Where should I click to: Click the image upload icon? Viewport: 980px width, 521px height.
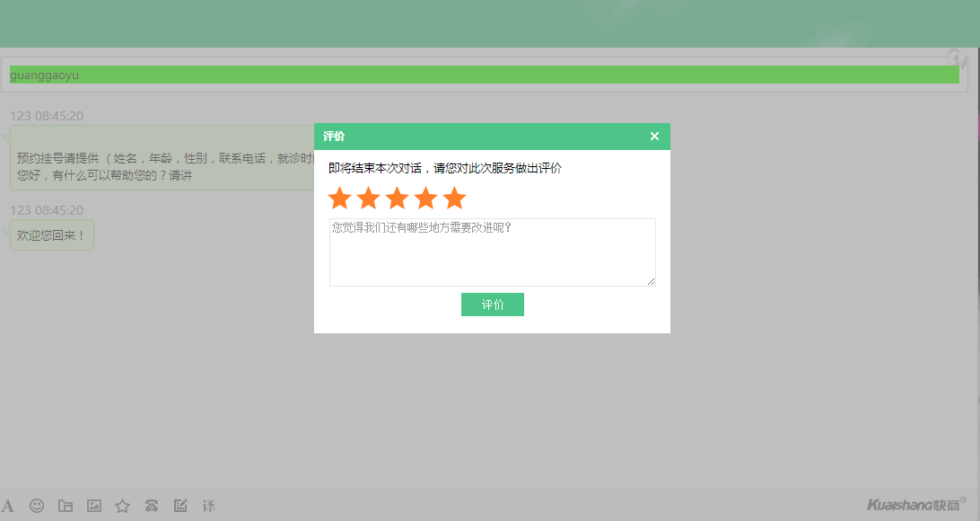tap(94, 506)
